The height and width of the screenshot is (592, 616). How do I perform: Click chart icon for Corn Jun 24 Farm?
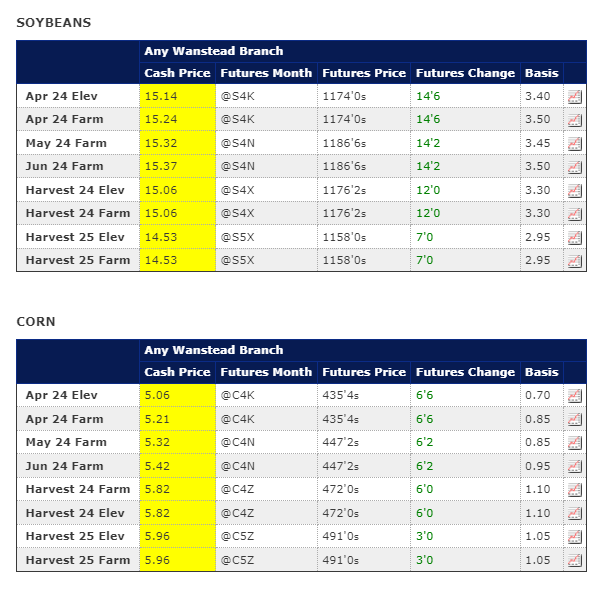coord(575,466)
